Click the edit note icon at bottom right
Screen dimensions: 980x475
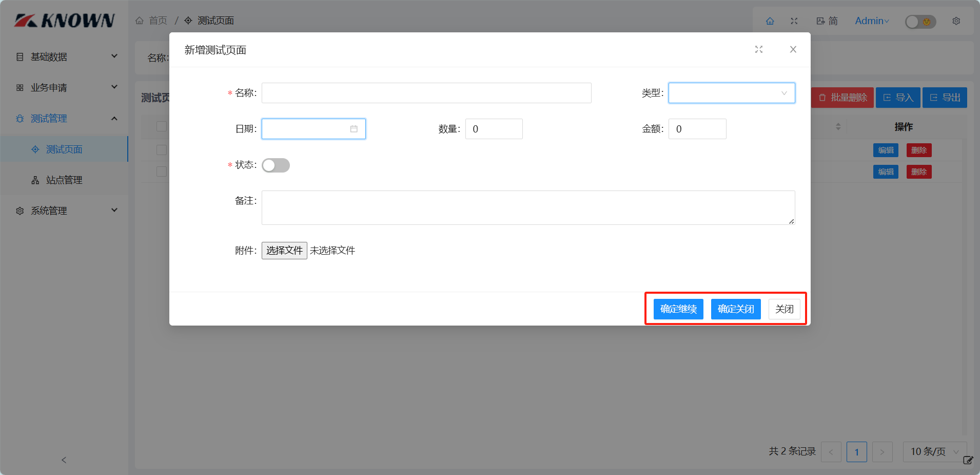click(968, 460)
